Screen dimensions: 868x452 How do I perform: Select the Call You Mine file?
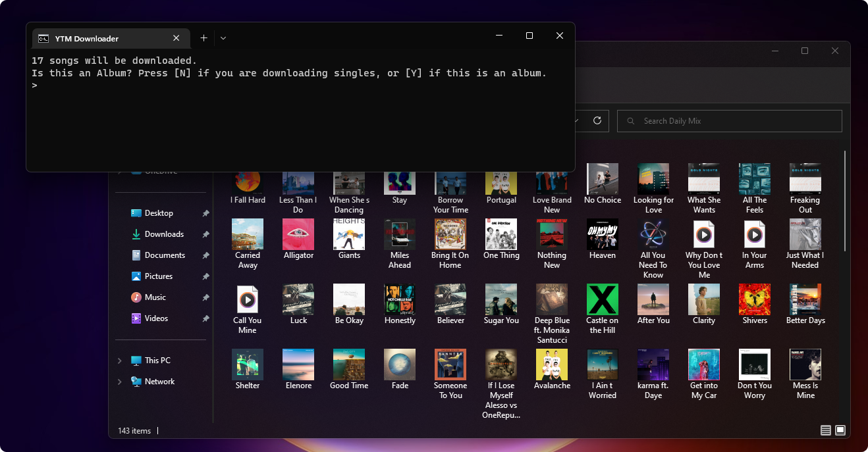click(x=248, y=309)
